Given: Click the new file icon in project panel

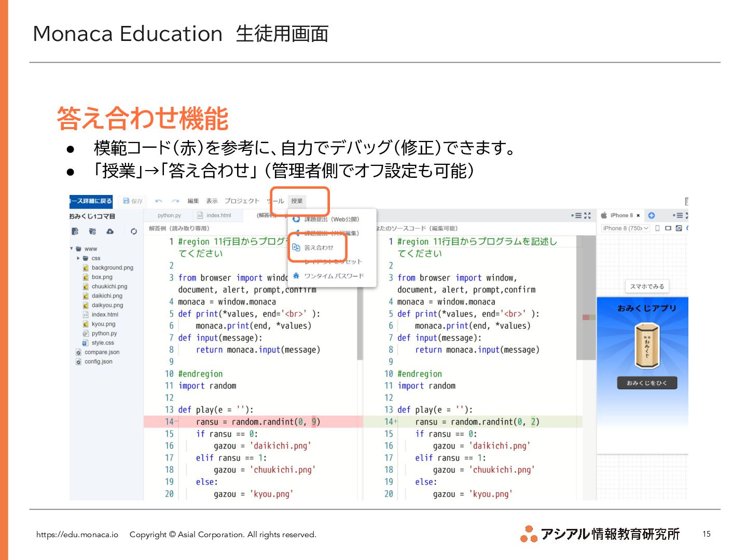Looking at the screenshot, I should 75,231.
